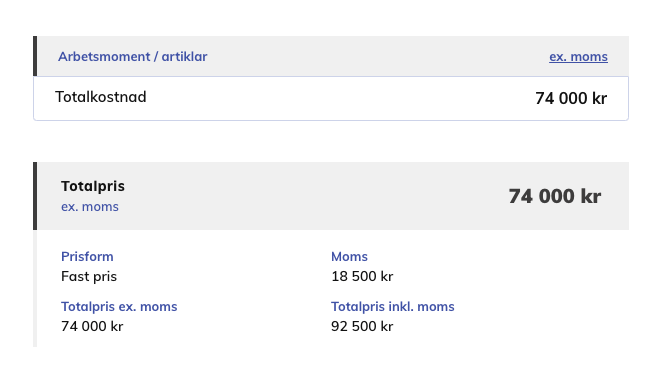Screen dimensions: 665x368
Task: Click the 92 500 kr value
Action: [362, 326]
